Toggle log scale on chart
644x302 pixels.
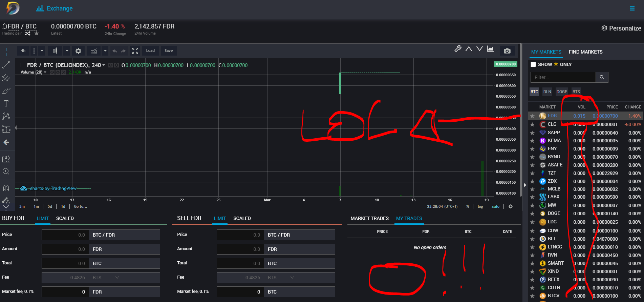coord(480,206)
